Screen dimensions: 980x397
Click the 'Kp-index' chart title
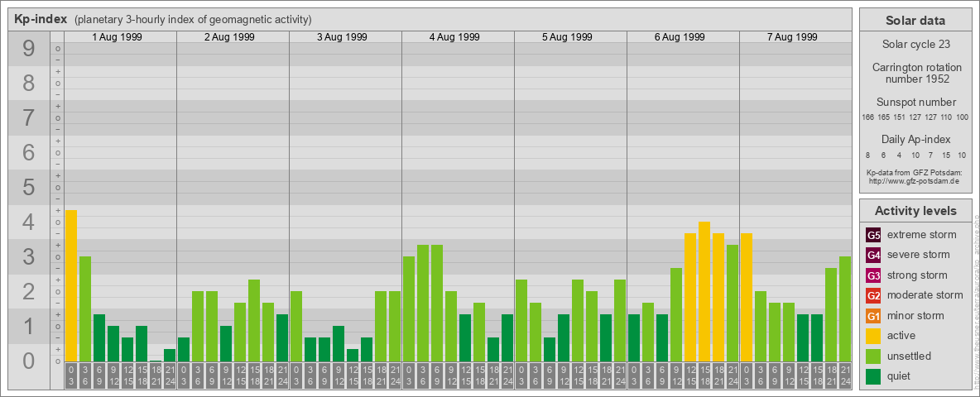(41, 19)
